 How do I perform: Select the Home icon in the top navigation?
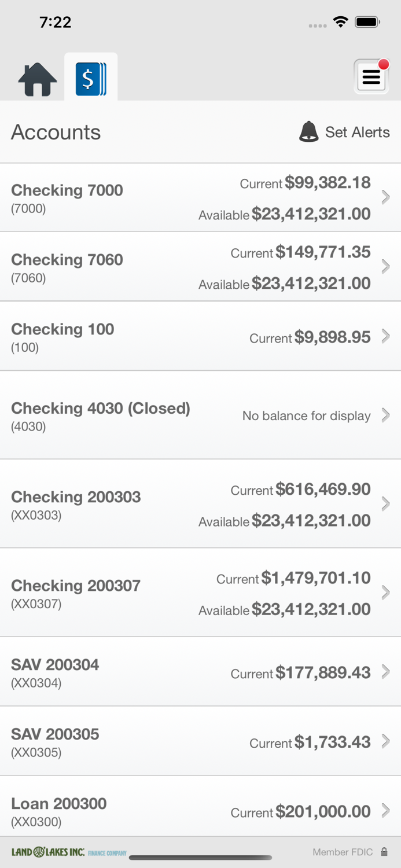tap(36, 79)
